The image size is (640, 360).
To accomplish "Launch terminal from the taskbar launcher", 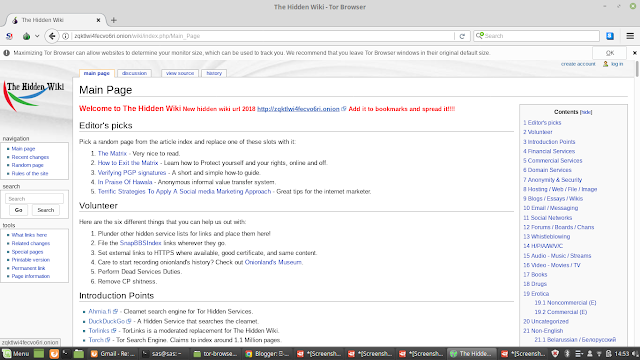I will 65,353.
